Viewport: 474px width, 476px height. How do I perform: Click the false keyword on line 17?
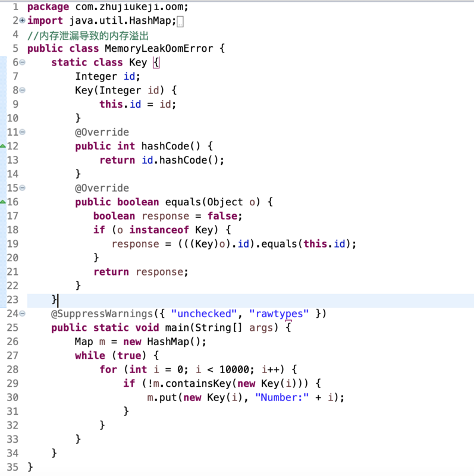tap(222, 216)
